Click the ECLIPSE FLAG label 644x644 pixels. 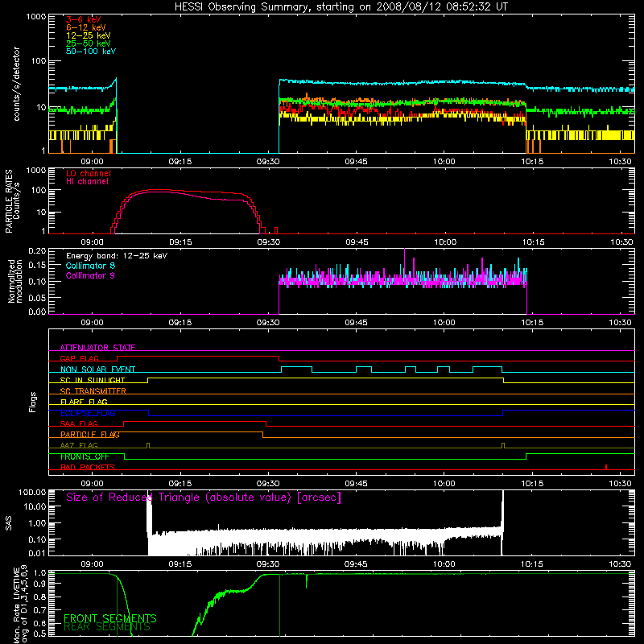(88, 413)
